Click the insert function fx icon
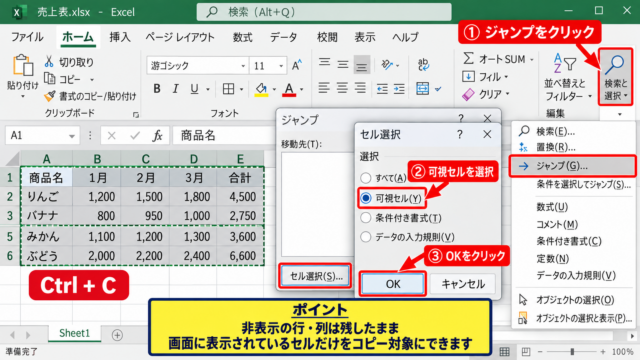Screen dimensions: 640x360 click(158, 136)
